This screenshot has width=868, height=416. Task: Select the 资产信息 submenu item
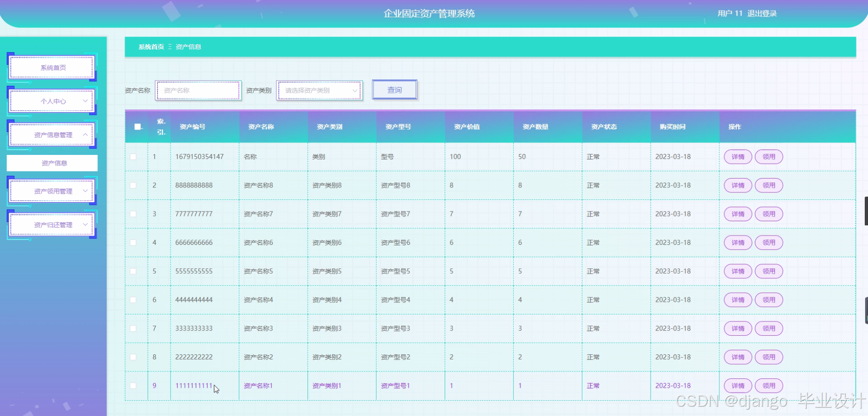[52, 163]
